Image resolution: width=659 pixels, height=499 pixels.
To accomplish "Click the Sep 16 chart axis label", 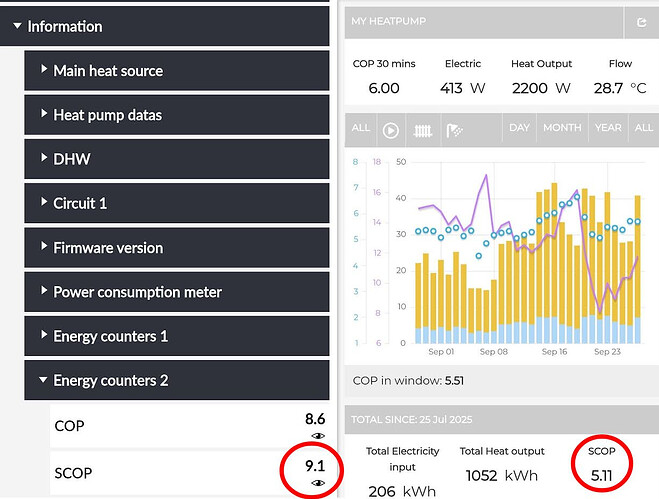I will pos(554,351).
